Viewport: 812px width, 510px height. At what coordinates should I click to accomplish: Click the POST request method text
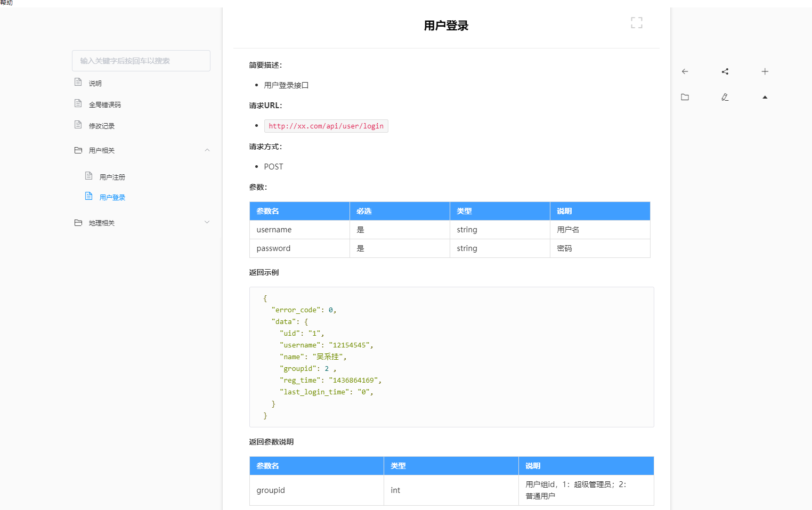pos(274,167)
